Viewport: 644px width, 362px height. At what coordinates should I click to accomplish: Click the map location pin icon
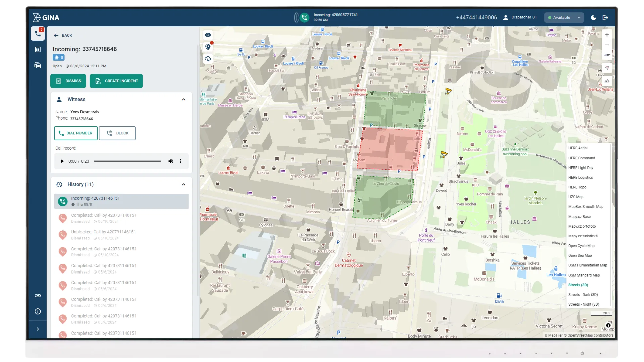(x=208, y=47)
